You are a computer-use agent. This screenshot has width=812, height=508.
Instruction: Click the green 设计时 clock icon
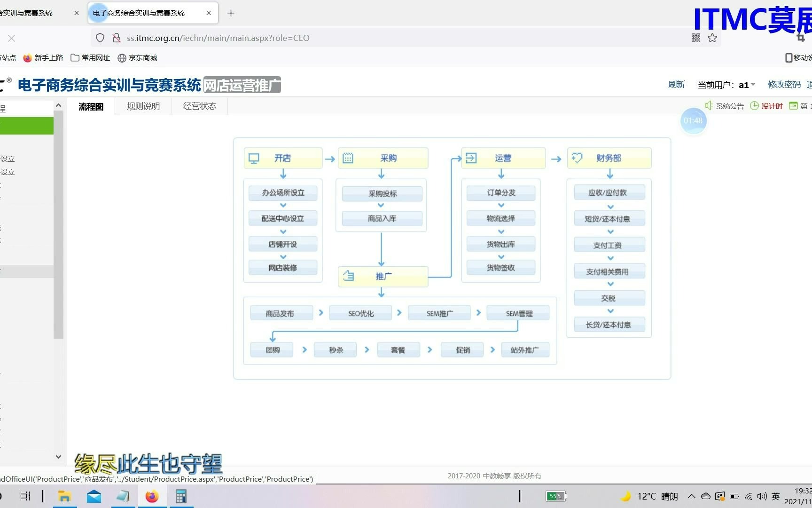click(754, 106)
